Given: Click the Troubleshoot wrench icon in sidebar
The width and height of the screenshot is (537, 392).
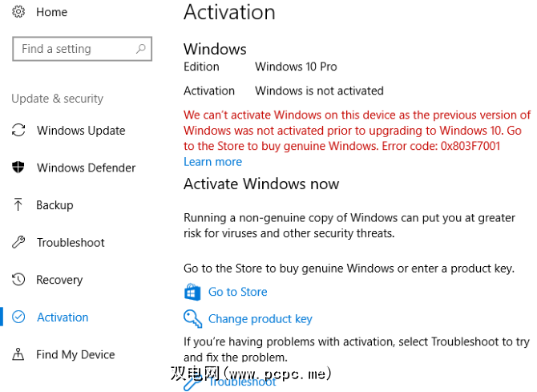Looking at the screenshot, I should pos(18,242).
